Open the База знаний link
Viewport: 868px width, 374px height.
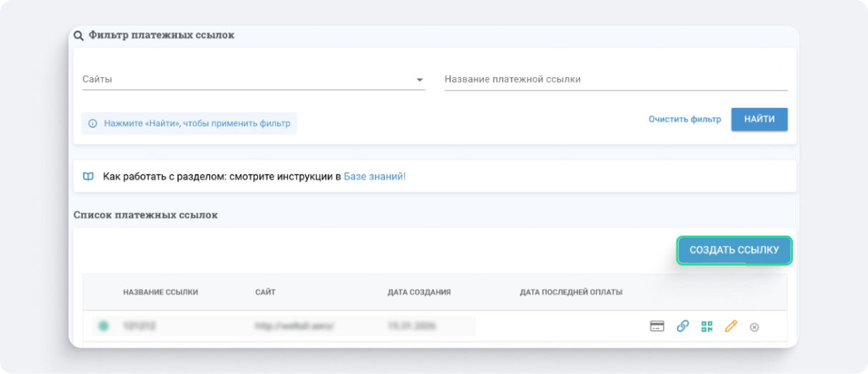pos(374,176)
